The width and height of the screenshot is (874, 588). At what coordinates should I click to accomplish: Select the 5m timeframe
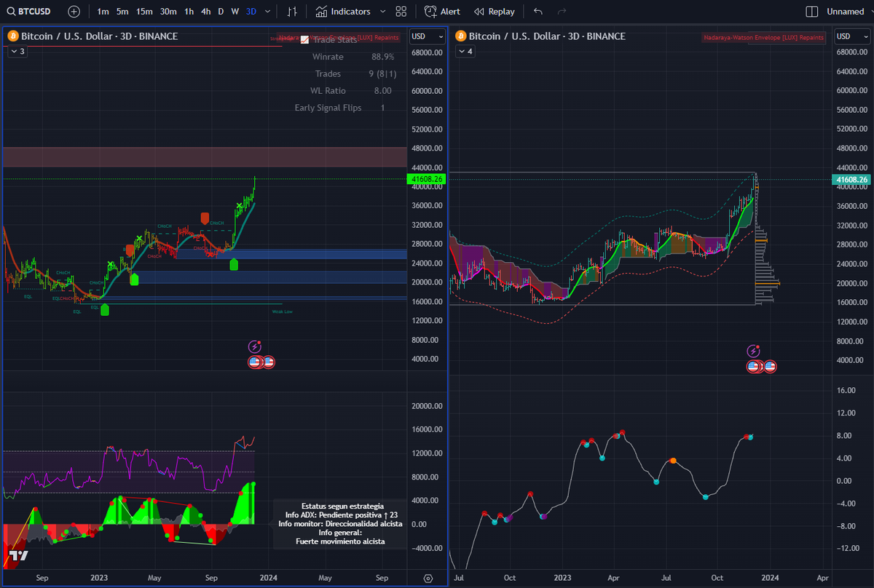click(x=122, y=12)
